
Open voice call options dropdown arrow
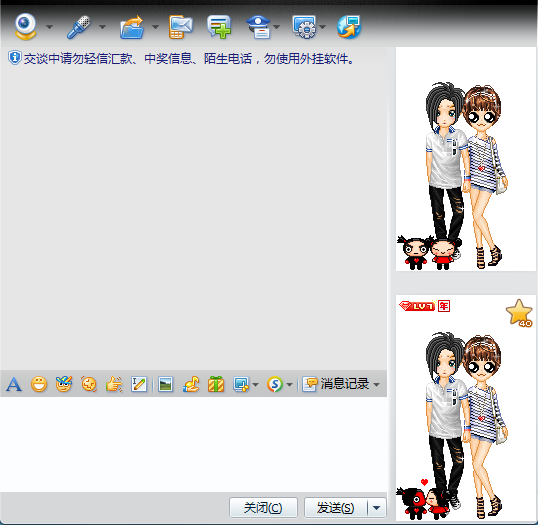coord(102,27)
